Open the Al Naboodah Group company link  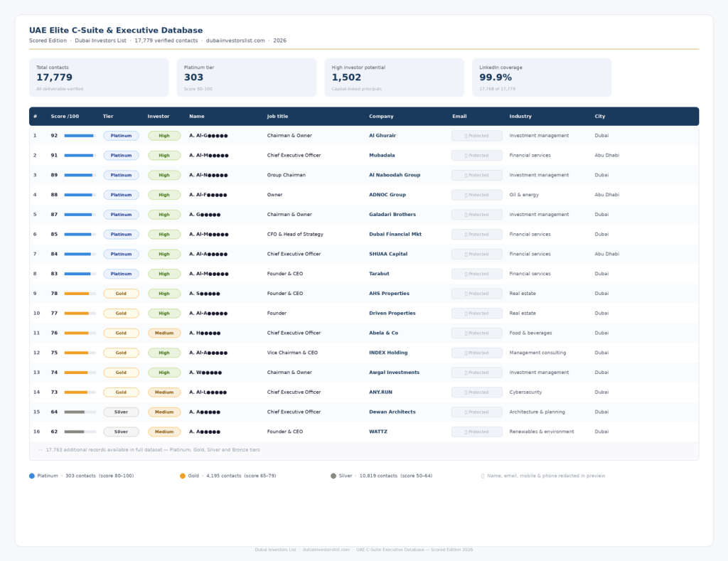[x=395, y=175]
